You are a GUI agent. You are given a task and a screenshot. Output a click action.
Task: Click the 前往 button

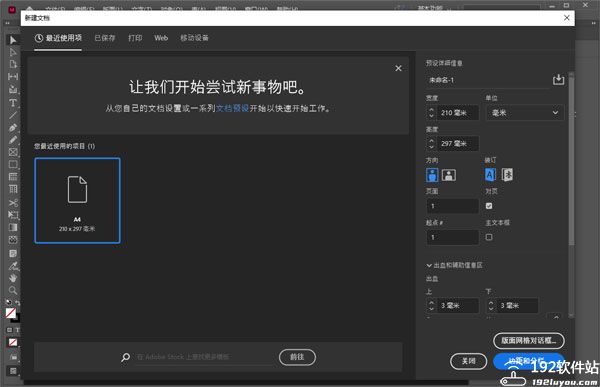pos(297,357)
